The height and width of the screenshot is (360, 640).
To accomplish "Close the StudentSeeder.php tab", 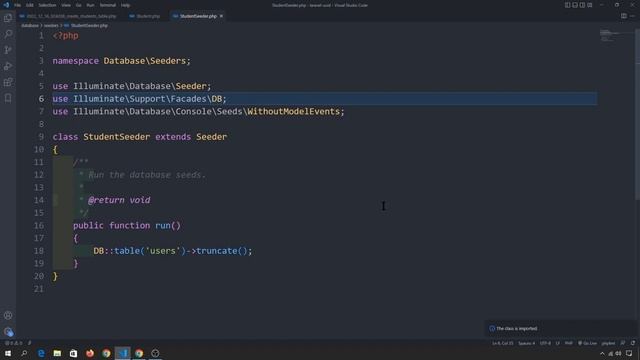I will 221,16.
